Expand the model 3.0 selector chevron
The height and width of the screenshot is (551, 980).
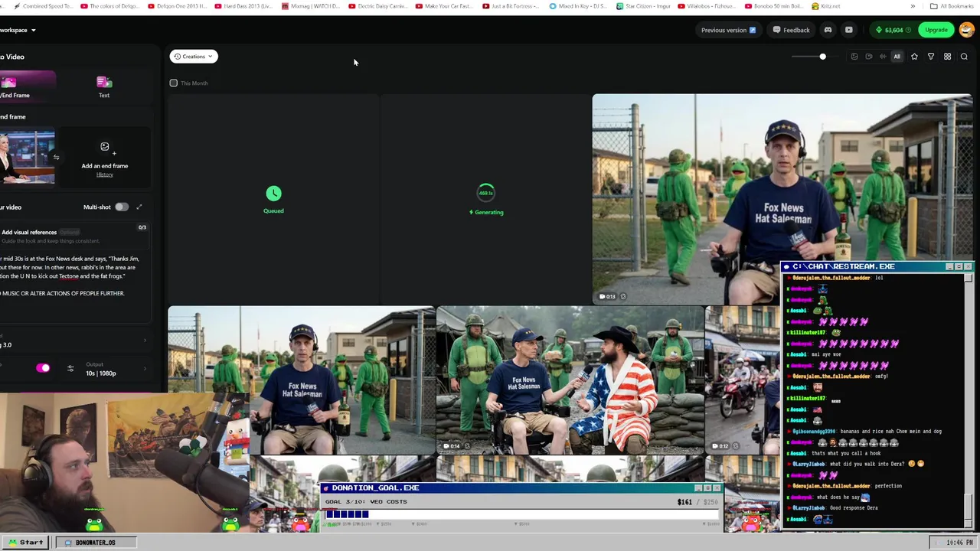(x=145, y=341)
